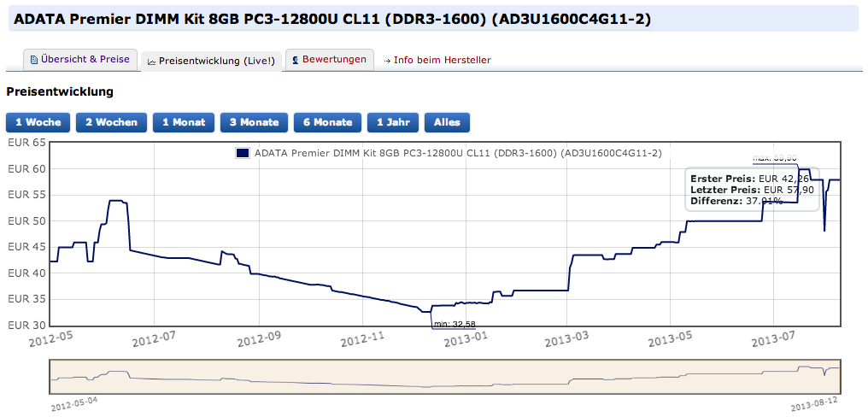Click the 2012-07 x-axis label
Viewport: 868px width, 417px height.
click(x=155, y=339)
